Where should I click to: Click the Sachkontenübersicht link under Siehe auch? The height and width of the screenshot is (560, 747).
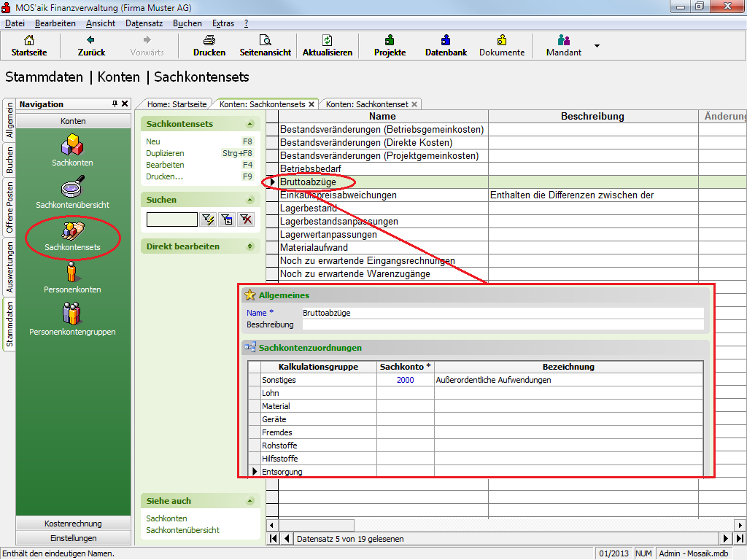[182, 530]
